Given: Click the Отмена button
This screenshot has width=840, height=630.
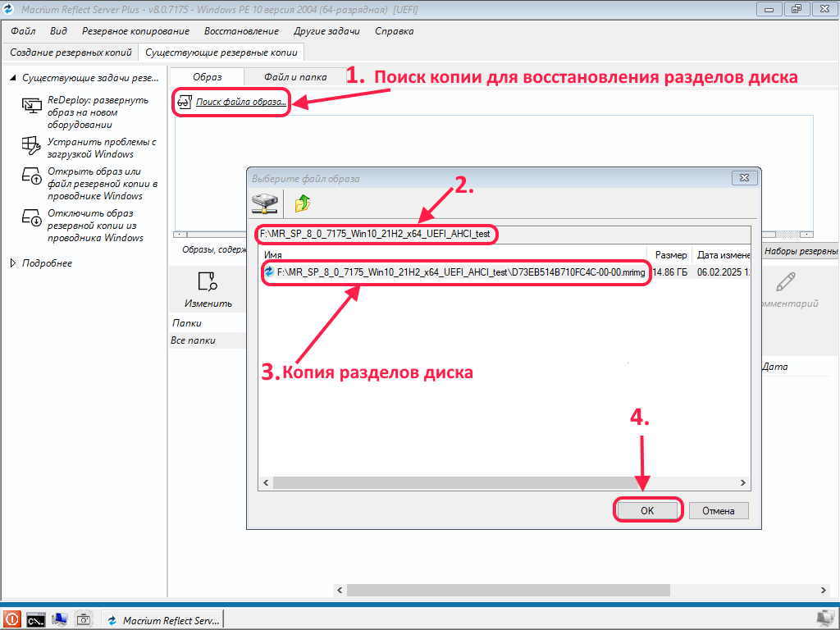Looking at the screenshot, I should coord(718,510).
